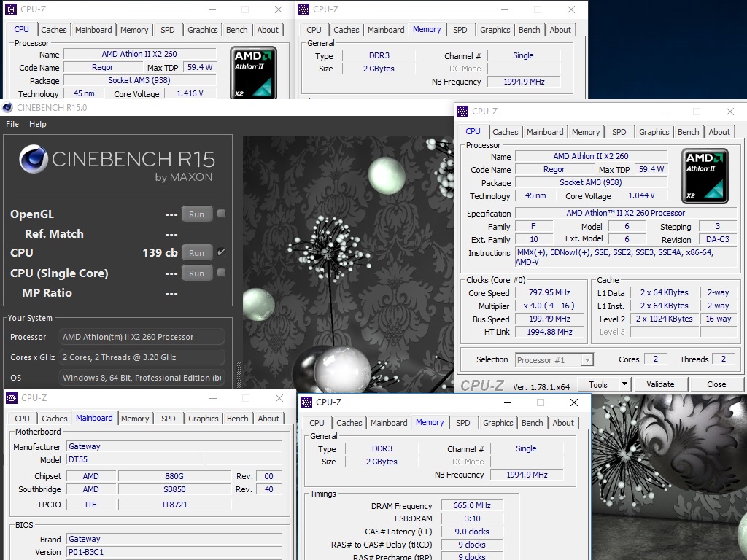The height and width of the screenshot is (560, 747).
Task: Run the OpenGL benchmark
Action: (x=196, y=214)
